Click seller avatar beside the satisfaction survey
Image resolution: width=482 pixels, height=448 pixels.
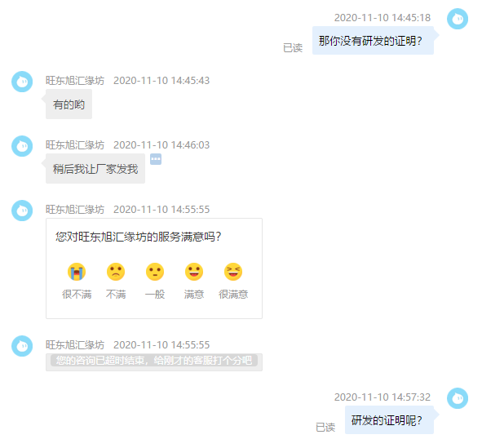coord(22,211)
